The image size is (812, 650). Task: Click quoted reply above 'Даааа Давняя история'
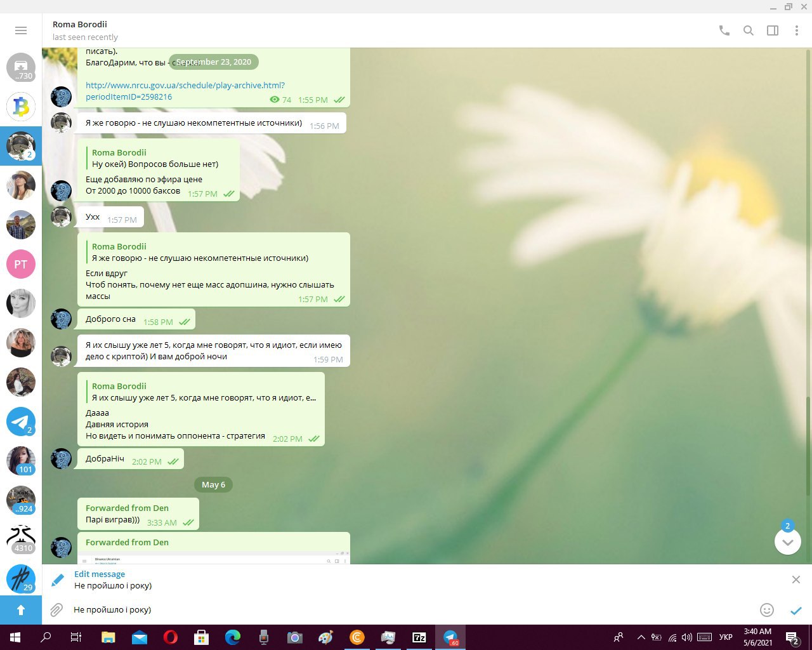tap(200, 392)
